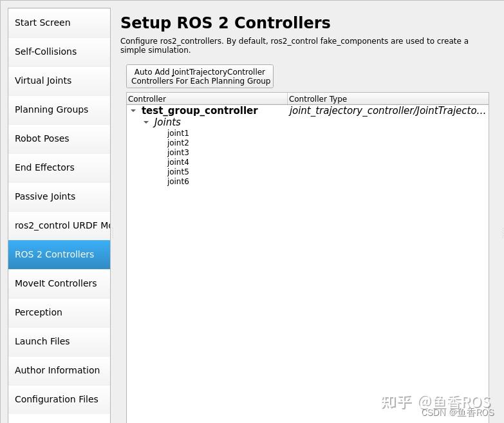Screen dimensions: 504x423
Task: Go to Passive Joints page
Action: click(59, 196)
